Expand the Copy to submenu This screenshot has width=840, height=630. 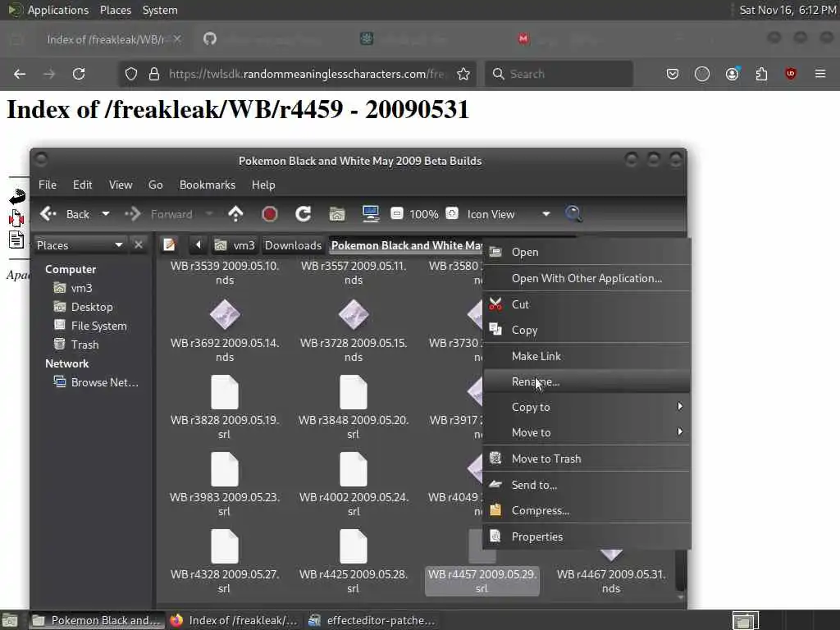(587, 407)
